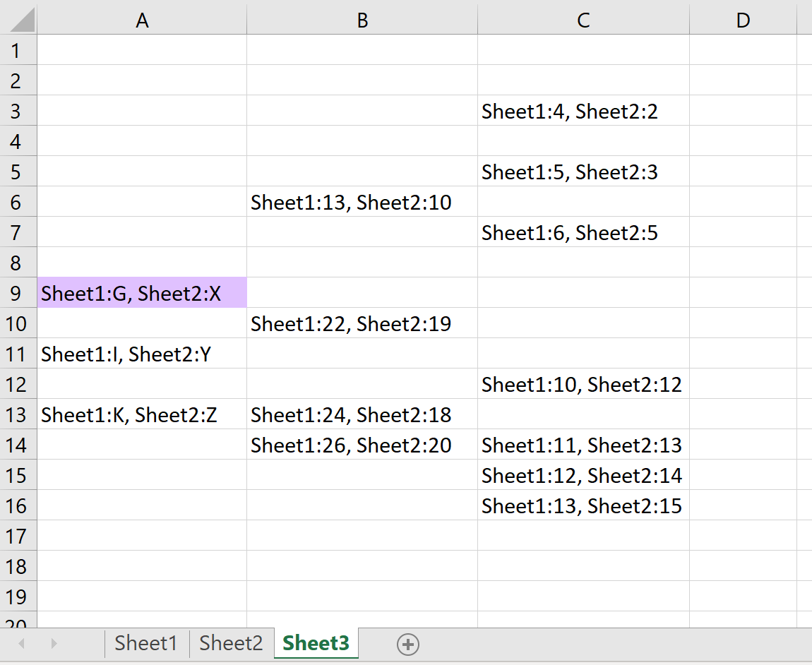Switch to the Sheet2 tab
Screen dimensions: 812x665
click(x=230, y=643)
